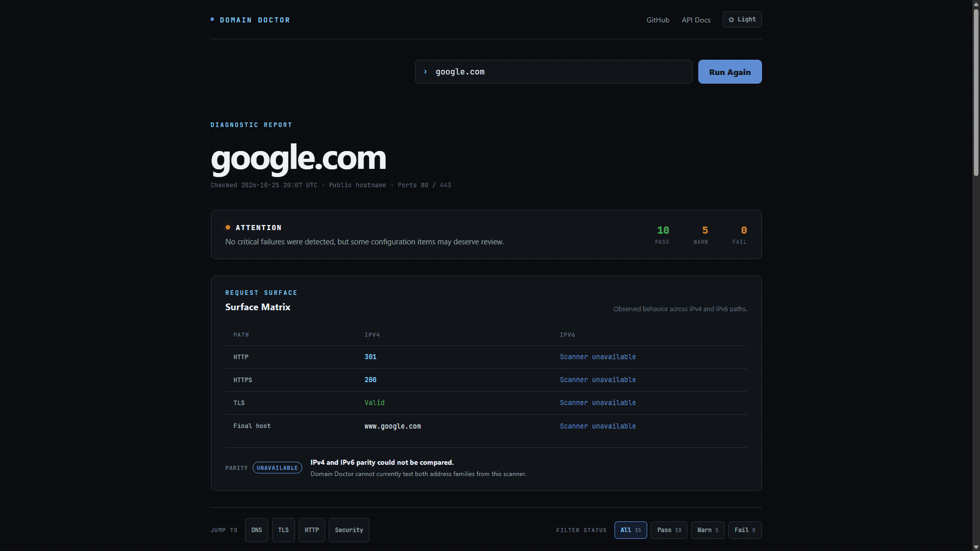This screenshot has width=980, height=551.
Task: Jump to the Security section
Action: [x=349, y=530]
